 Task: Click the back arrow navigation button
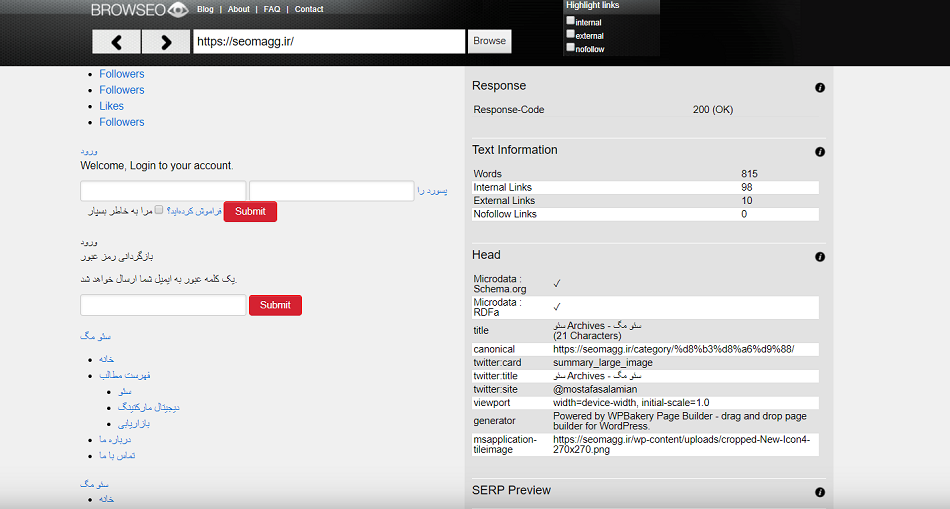pos(116,41)
